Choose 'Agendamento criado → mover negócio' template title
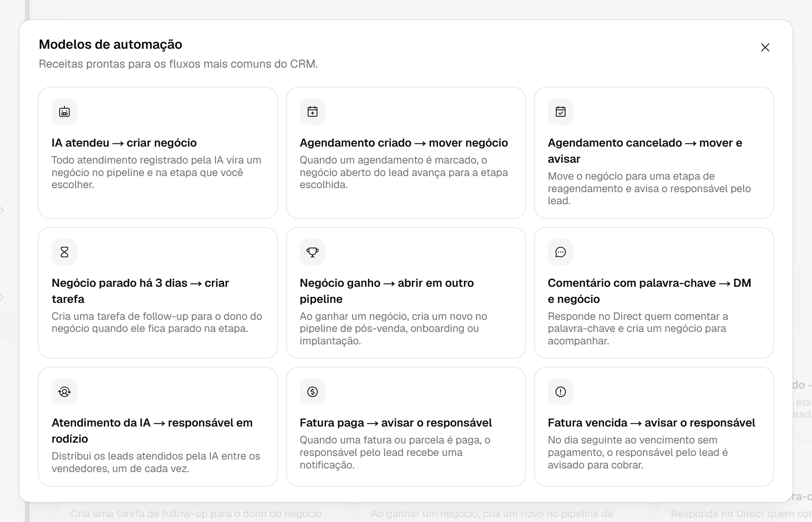 point(404,143)
